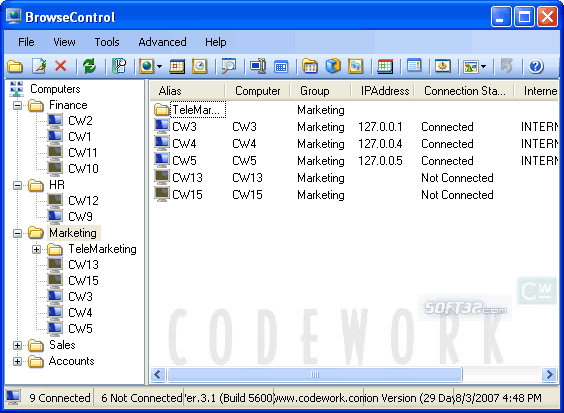Sort by the Group column header
The height and width of the screenshot is (413, 564).
(320, 91)
